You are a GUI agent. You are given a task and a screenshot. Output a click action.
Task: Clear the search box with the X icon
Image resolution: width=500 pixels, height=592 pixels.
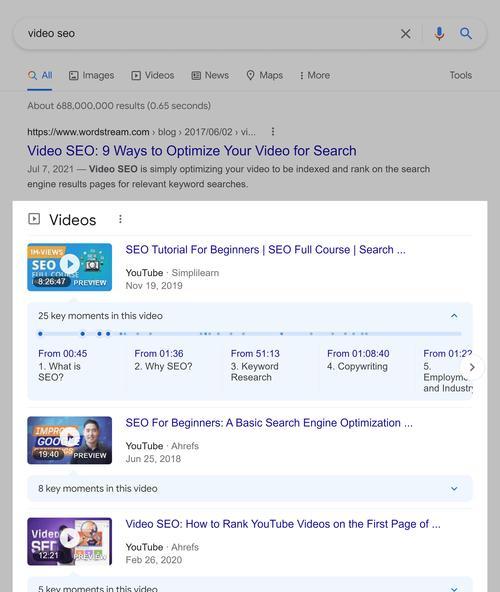[406, 34]
